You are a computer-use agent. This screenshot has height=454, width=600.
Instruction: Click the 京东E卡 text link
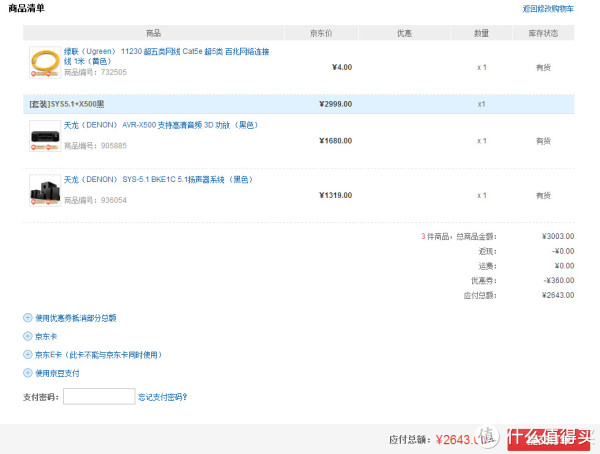(98, 355)
